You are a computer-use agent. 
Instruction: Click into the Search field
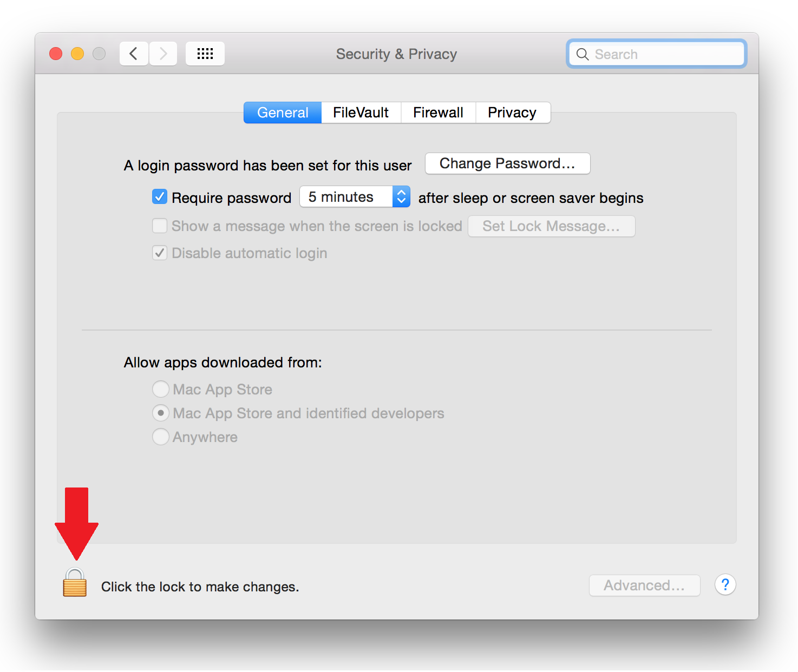[657, 54]
